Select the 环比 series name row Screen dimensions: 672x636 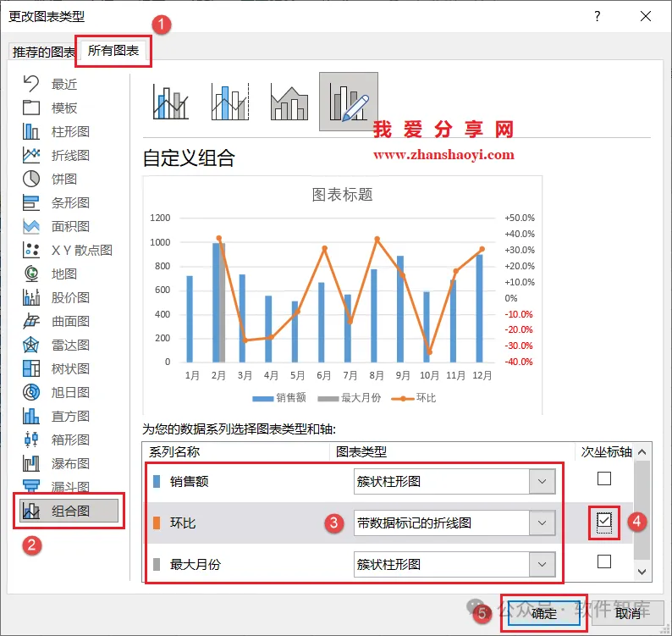pyautogui.click(x=183, y=523)
